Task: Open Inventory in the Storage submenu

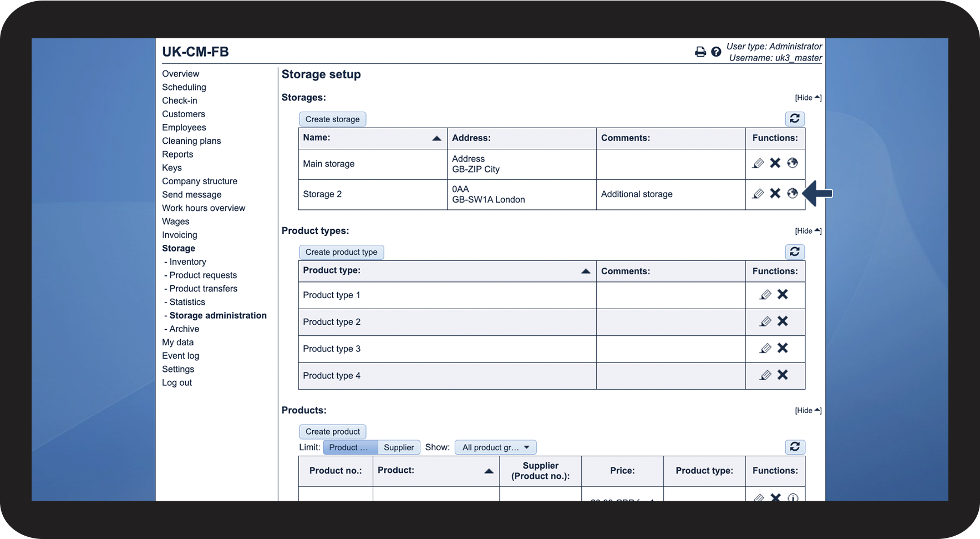Action: click(187, 262)
